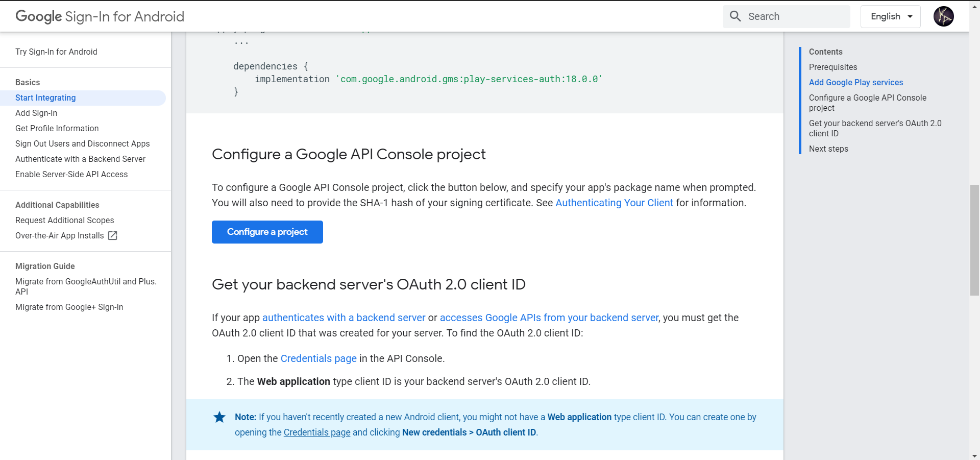The height and width of the screenshot is (460, 980).
Task: Open the English language dropdown
Action: (x=890, y=16)
